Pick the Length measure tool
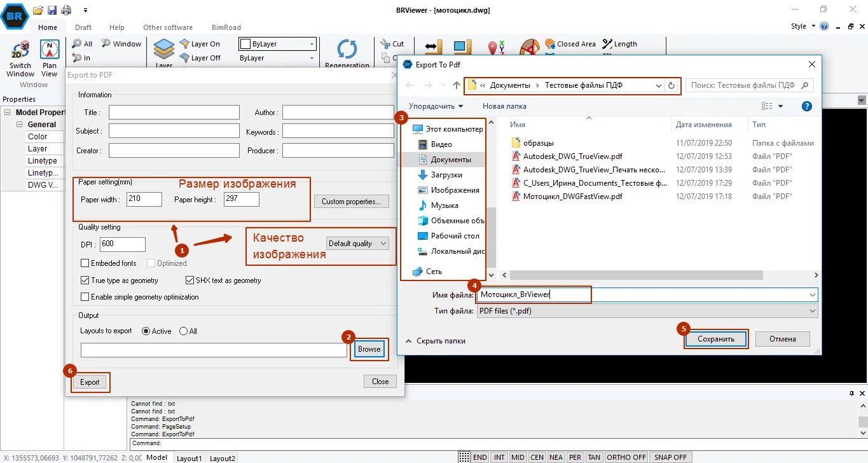This screenshot has height=463, width=868. [x=619, y=44]
